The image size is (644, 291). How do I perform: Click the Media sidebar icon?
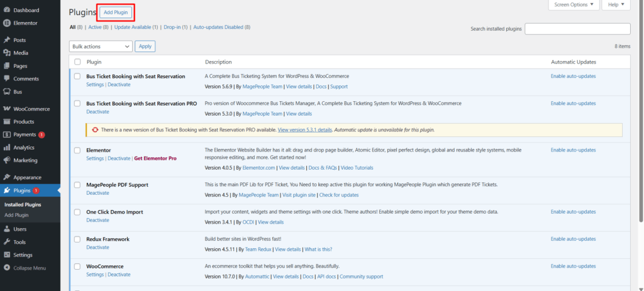pyautogui.click(x=6, y=53)
